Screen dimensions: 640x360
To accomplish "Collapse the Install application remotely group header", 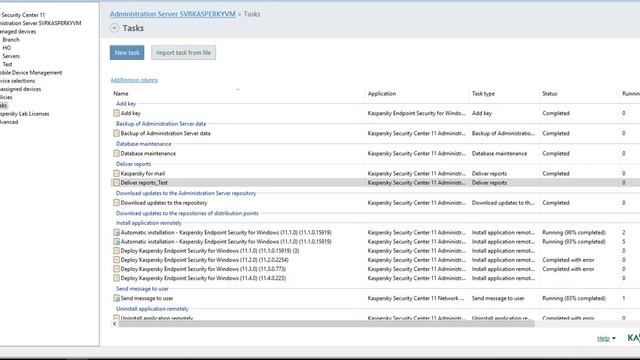I will click(149, 223).
